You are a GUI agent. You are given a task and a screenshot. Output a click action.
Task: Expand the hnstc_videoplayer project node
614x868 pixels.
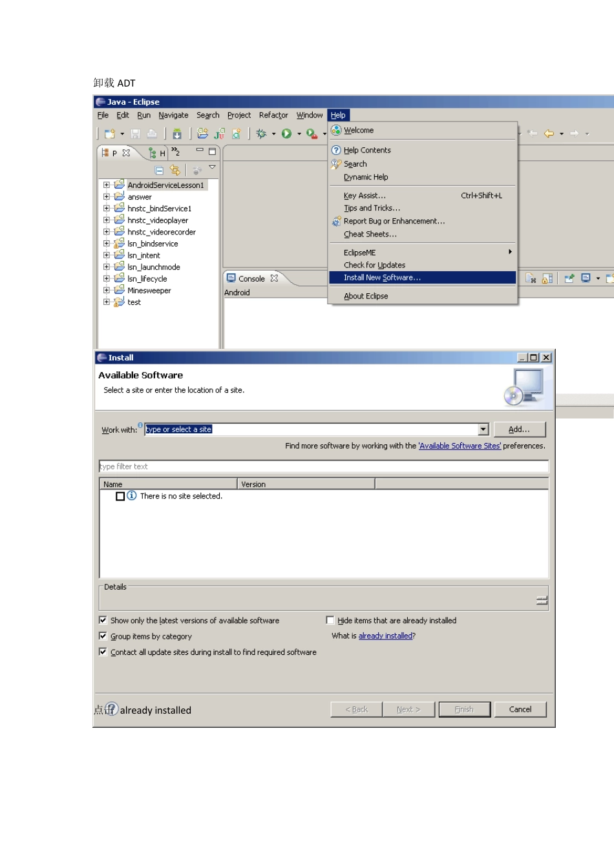point(107,220)
